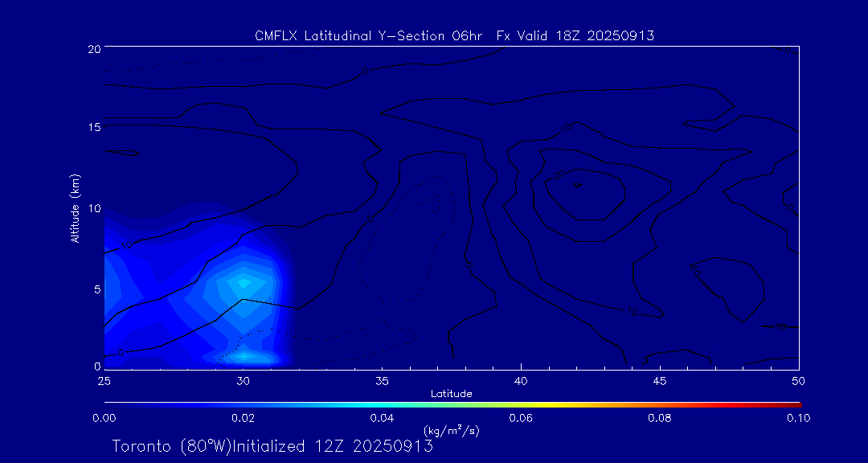Click the y-axis tick label 20
868x463 pixels.
pyautogui.click(x=92, y=49)
